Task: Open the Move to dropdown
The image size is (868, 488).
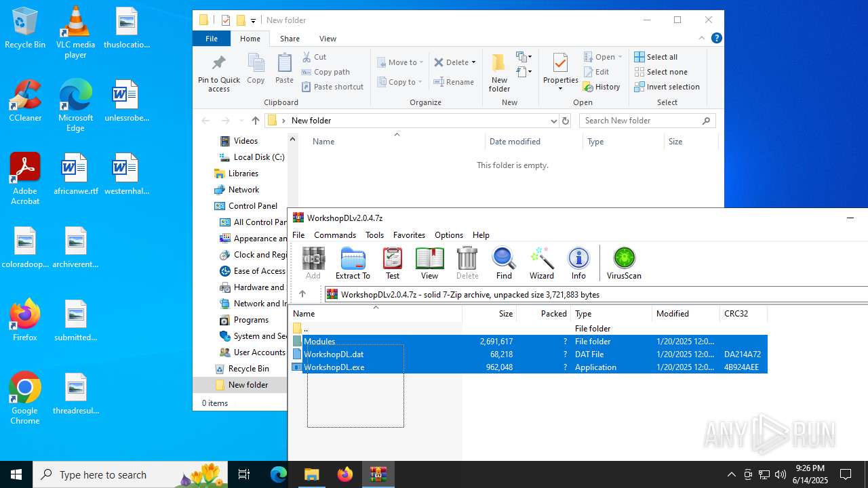Action: 400,62
